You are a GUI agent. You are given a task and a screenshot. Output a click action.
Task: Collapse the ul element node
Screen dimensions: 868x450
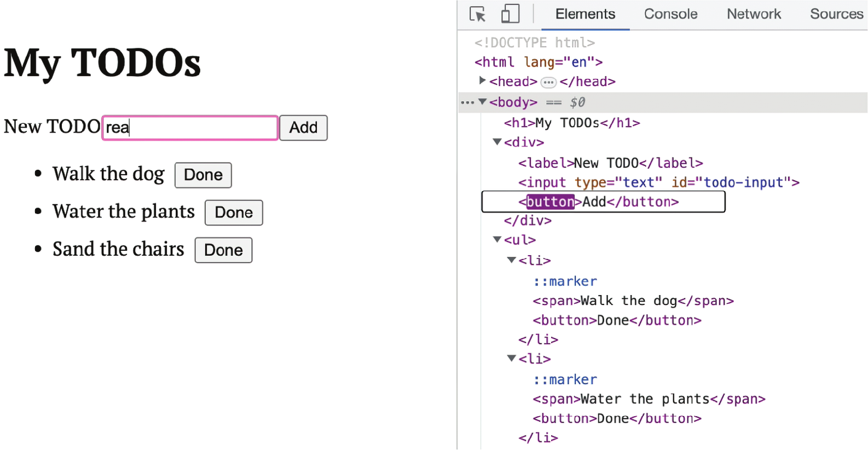pyautogui.click(x=497, y=240)
